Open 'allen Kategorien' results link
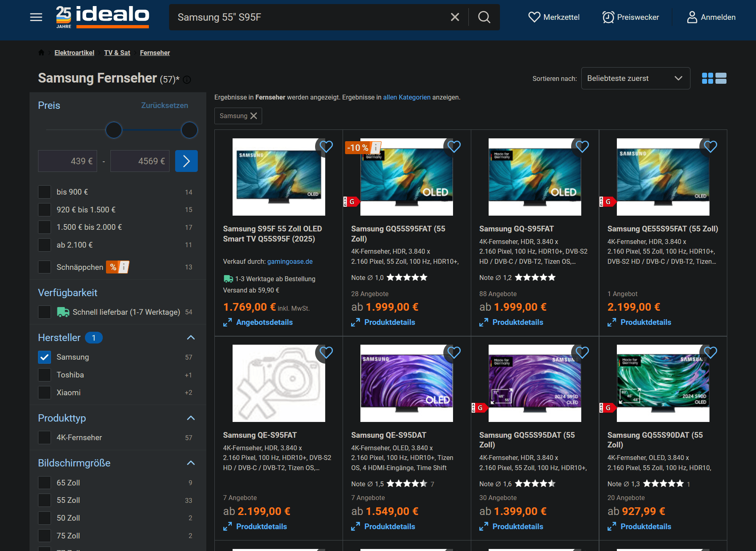The image size is (756, 551). tap(407, 97)
